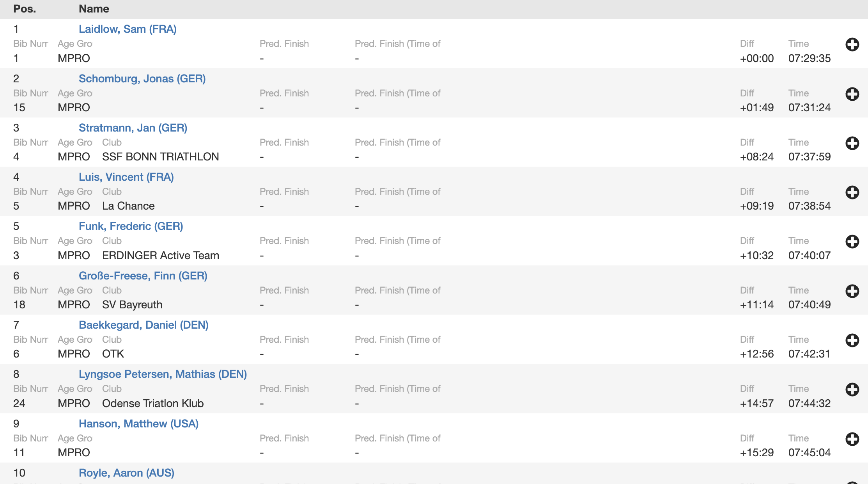The image size is (868, 484).
Task: Expand Vincent Luis result with plus icon
Action: pos(852,192)
